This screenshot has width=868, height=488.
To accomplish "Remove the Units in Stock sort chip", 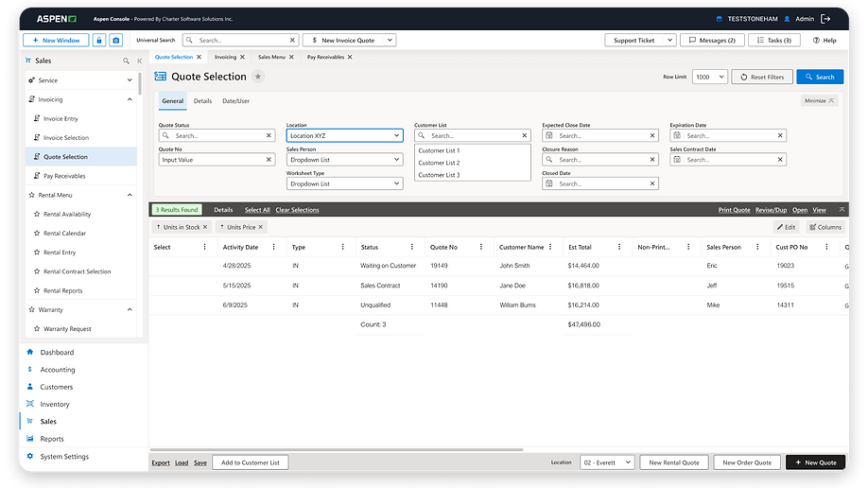I will tap(205, 227).
